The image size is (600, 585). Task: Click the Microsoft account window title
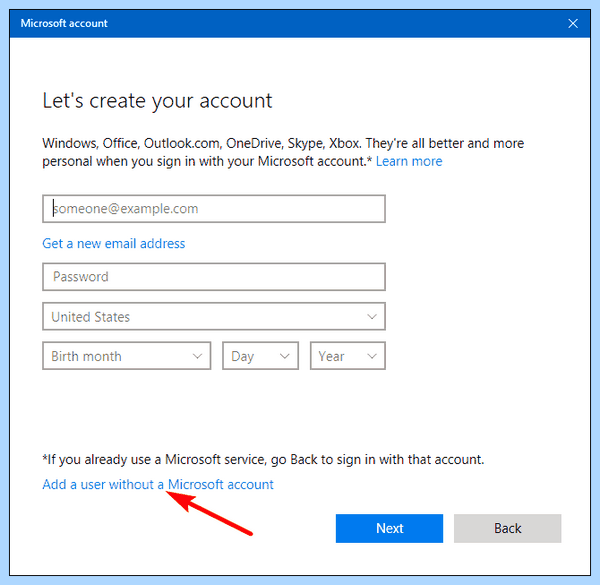(64, 23)
